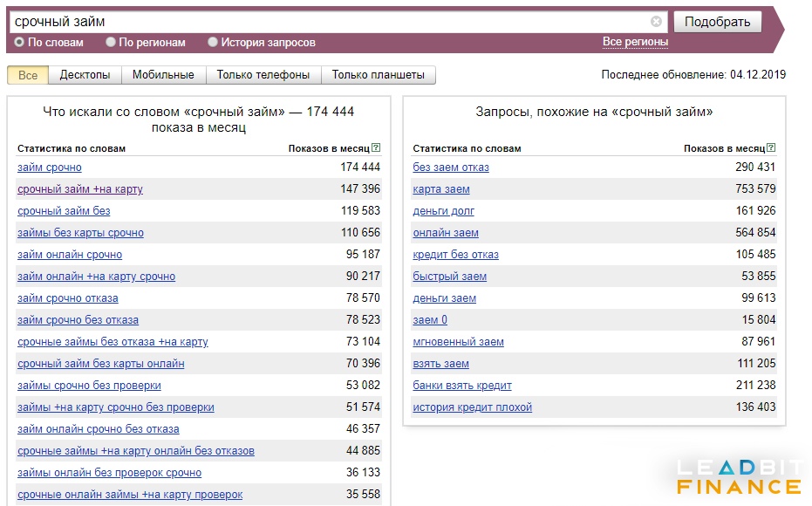Open the займ онлайн срочно link
The width and height of the screenshot is (812, 506).
click(70, 254)
